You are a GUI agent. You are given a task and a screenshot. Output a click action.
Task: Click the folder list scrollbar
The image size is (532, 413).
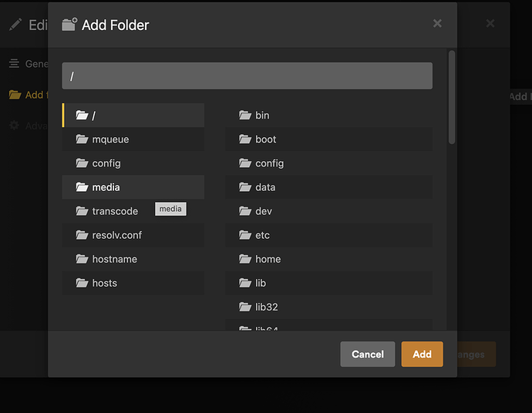coord(452,97)
